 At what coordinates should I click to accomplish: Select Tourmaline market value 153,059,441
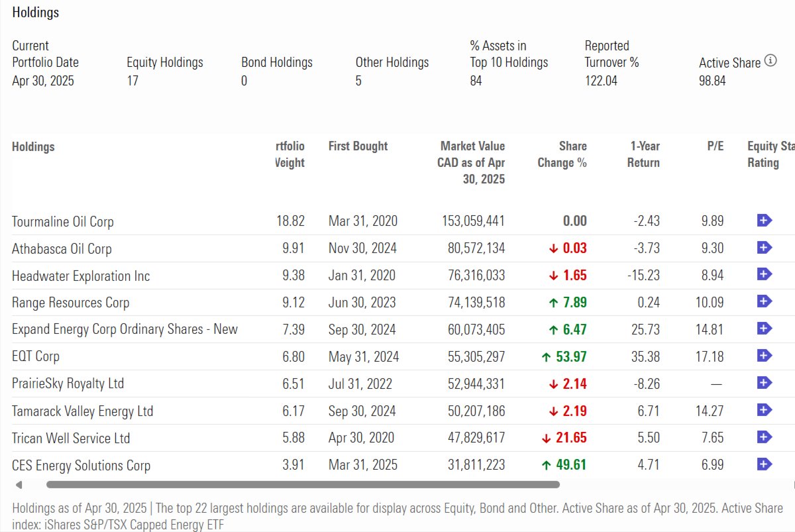coord(474,221)
